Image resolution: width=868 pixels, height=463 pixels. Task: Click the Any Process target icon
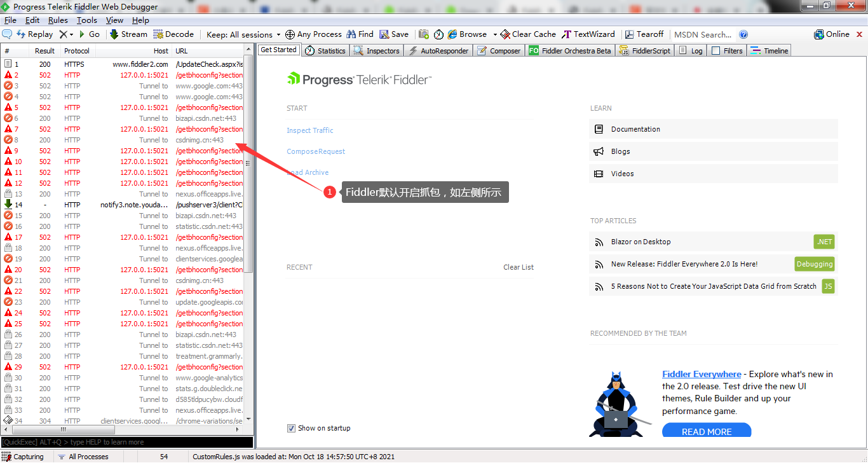290,34
